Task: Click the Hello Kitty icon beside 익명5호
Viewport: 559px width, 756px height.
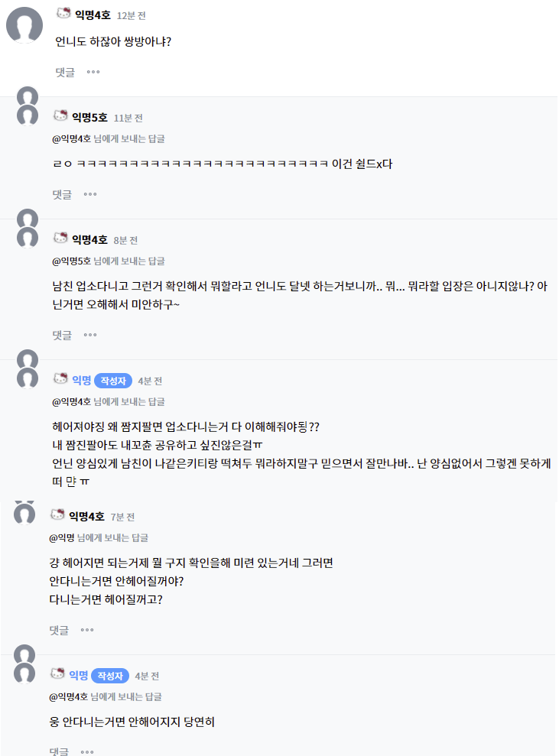Action: [60, 116]
